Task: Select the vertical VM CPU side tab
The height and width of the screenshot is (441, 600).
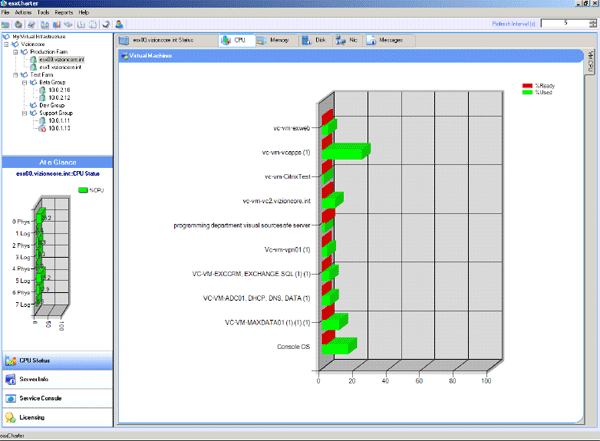Action: (591, 63)
